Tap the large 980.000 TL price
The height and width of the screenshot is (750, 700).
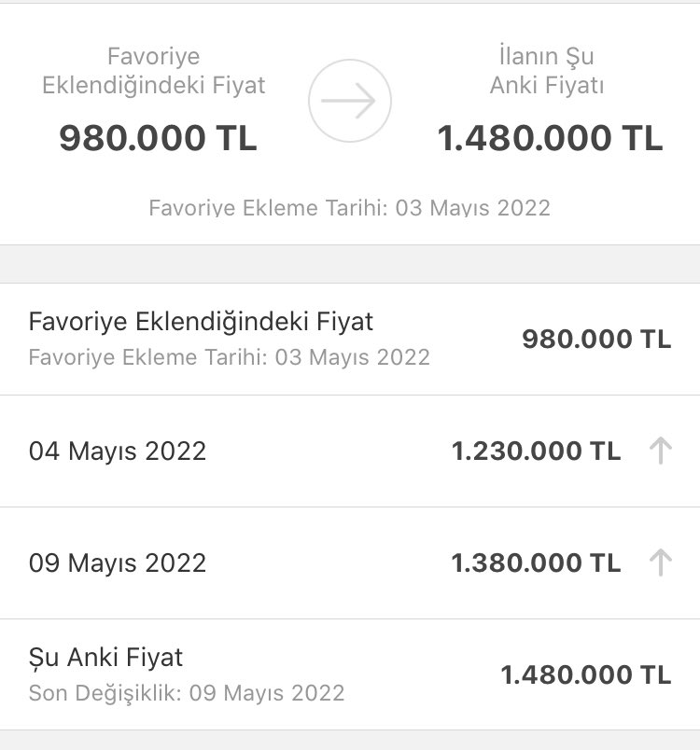158,138
